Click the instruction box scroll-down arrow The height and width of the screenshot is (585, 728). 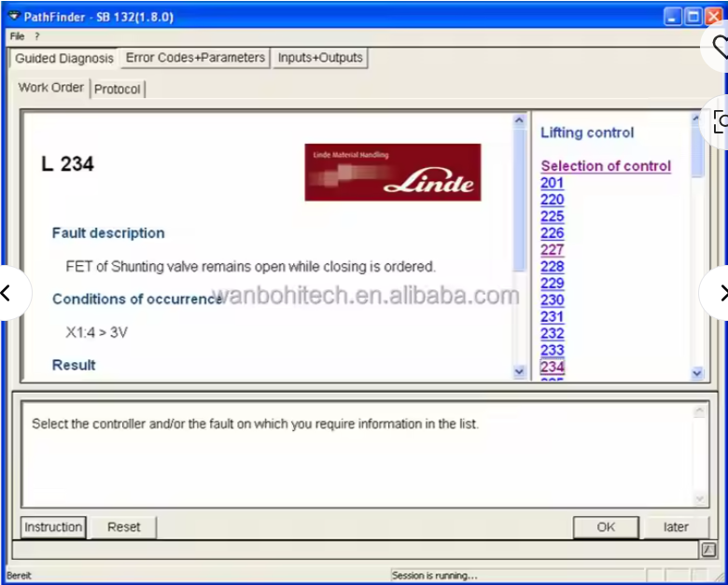coord(700,499)
